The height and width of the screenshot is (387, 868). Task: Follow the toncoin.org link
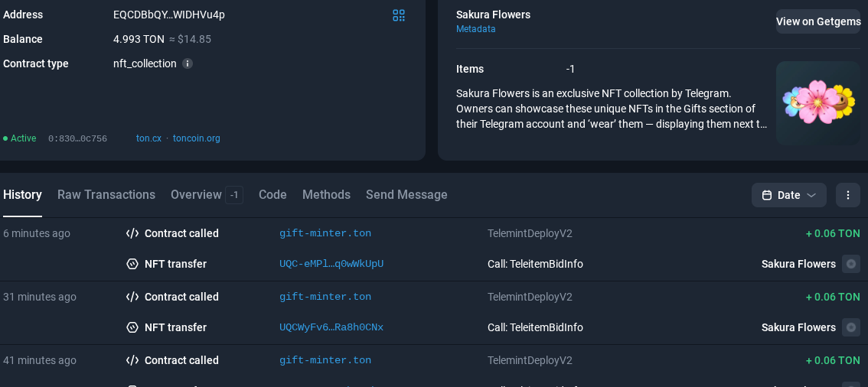pos(197,138)
